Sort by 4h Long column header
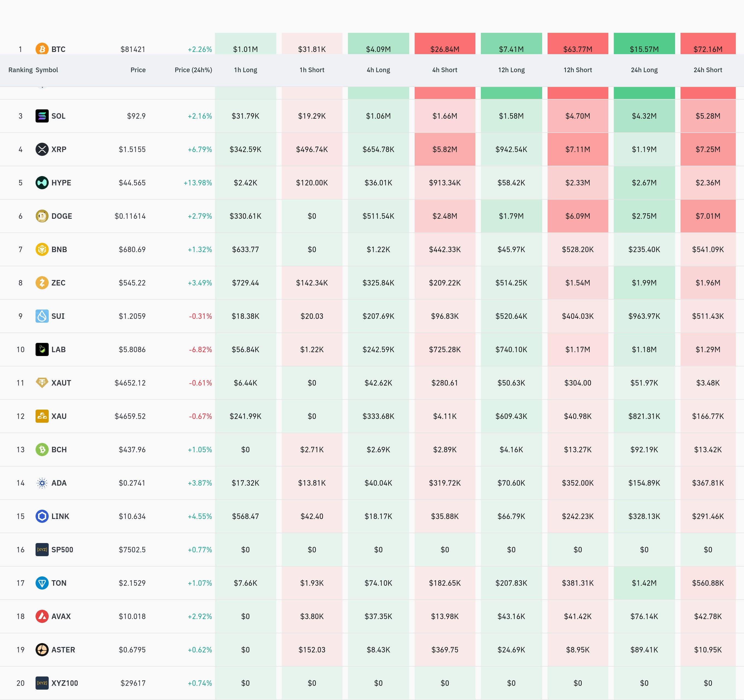Screen dimensions: 744x700 pyautogui.click(x=378, y=70)
